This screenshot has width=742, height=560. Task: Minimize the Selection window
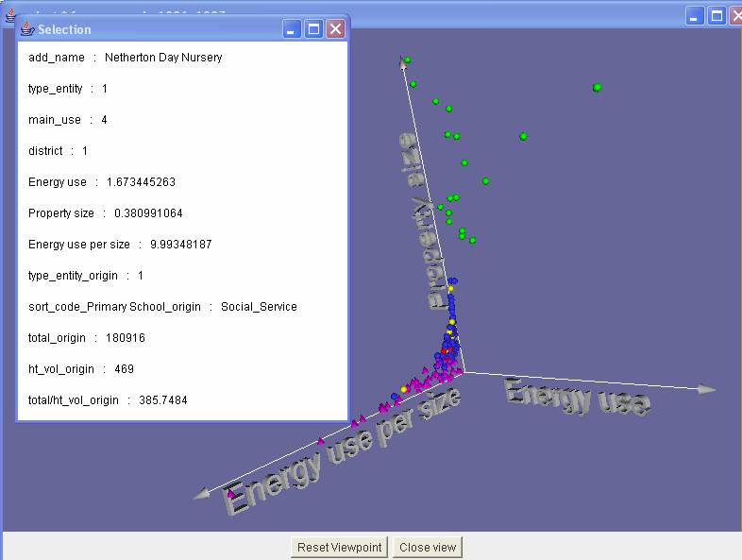coord(292,29)
